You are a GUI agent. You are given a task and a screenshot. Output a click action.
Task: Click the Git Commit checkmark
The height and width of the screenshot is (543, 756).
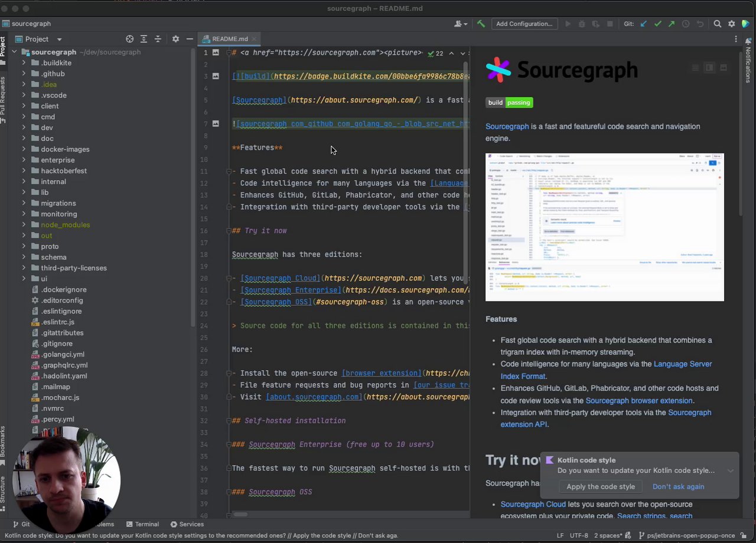pyautogui.click(x=658, y=24)
